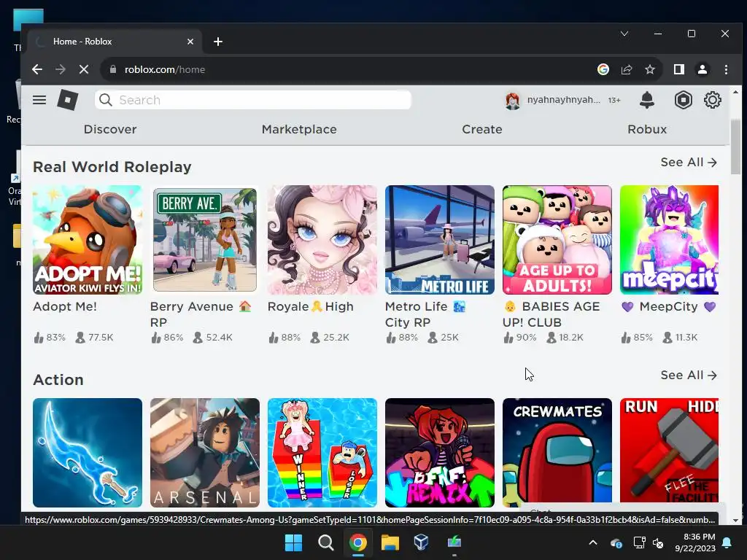This screenshot has height=560, width=747.
Task: Click the muted volume tray icon
Action: click(x=658, y=542)
